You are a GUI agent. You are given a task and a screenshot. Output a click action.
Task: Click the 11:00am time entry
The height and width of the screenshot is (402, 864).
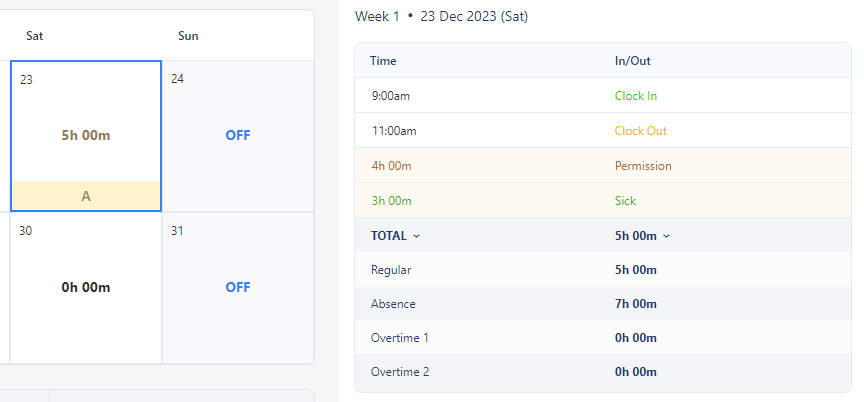393,131
